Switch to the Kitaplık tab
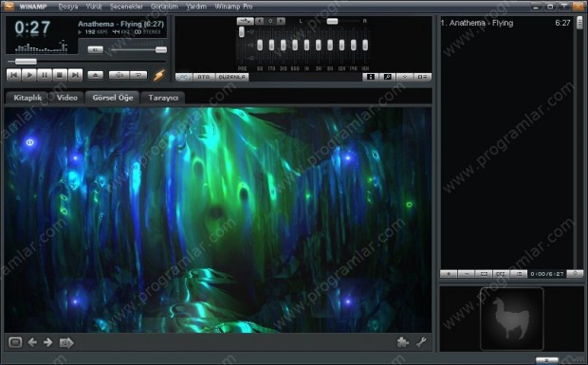The image size is (588, 365). [28, 98]
